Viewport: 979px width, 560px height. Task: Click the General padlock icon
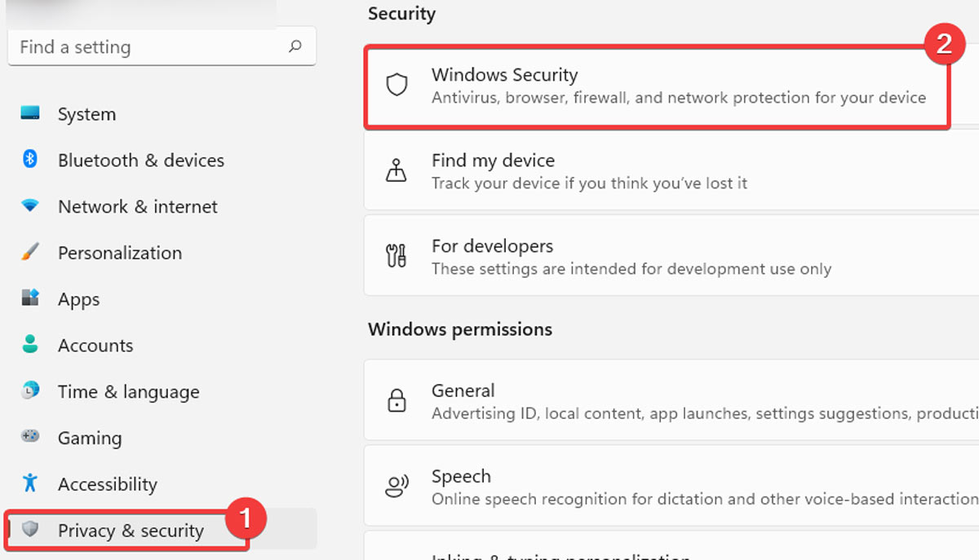pyautogui.click(x=396, y=400)
